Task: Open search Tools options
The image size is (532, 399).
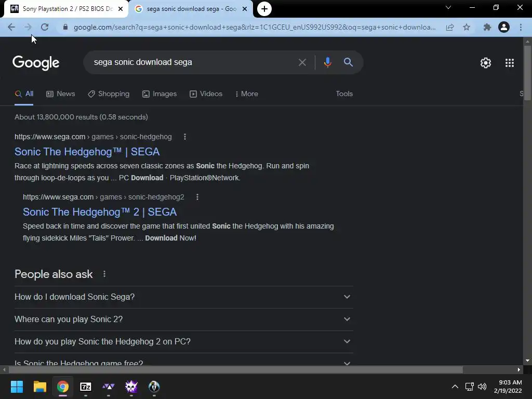Action: pyautogui.click(x=344, y=94)
